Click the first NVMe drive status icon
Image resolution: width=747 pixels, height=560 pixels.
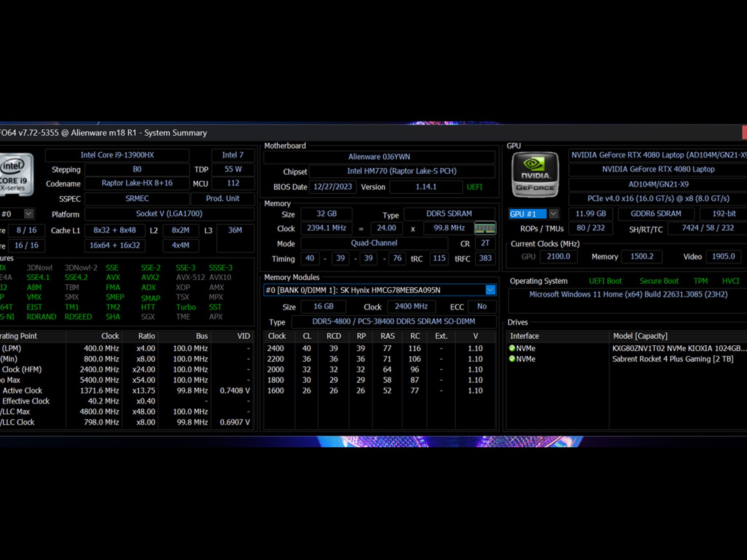tap(512, 348)
